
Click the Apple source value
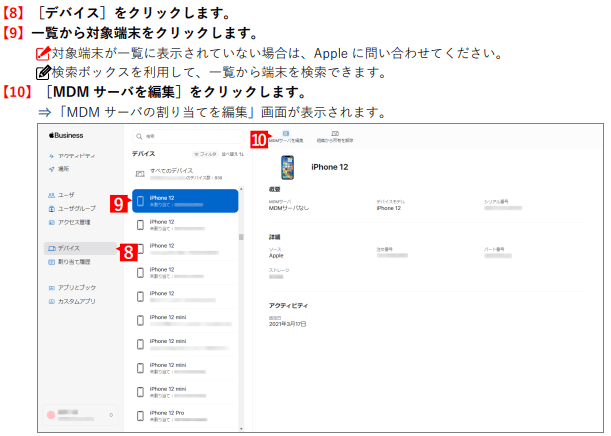tap(276, 256)
